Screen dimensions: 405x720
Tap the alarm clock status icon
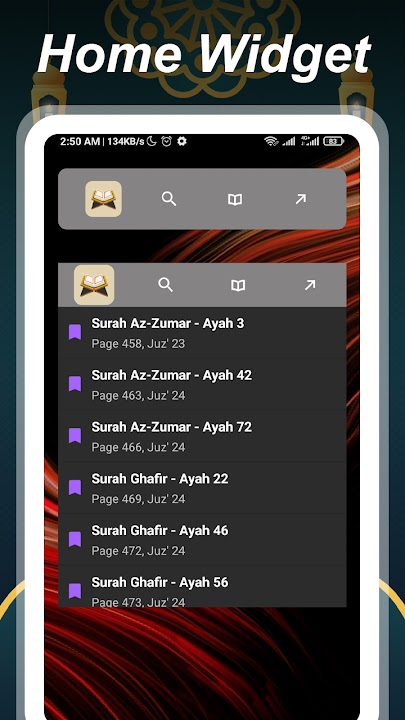pos(166,141)
